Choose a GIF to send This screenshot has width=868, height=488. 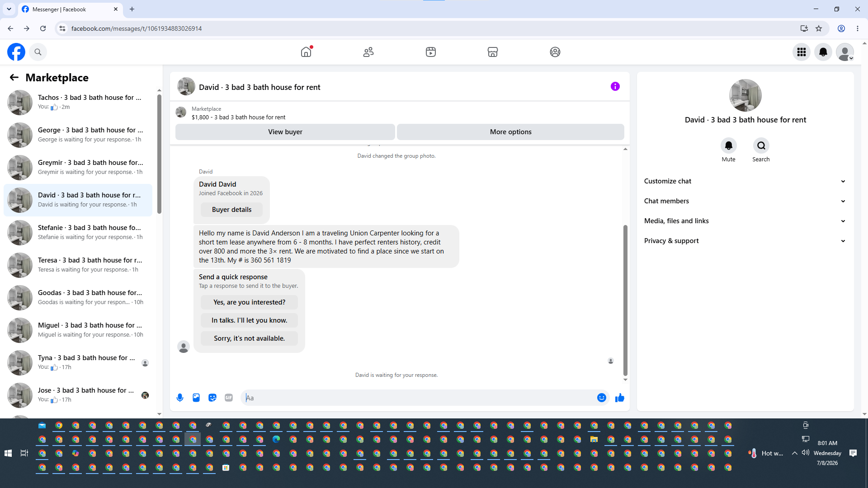pyautogui.click(x=229, y=398)
